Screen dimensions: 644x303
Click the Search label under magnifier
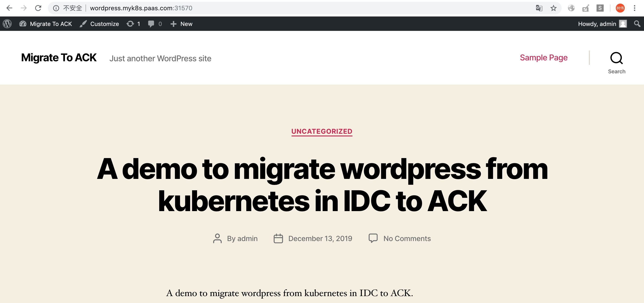(616, 72)
